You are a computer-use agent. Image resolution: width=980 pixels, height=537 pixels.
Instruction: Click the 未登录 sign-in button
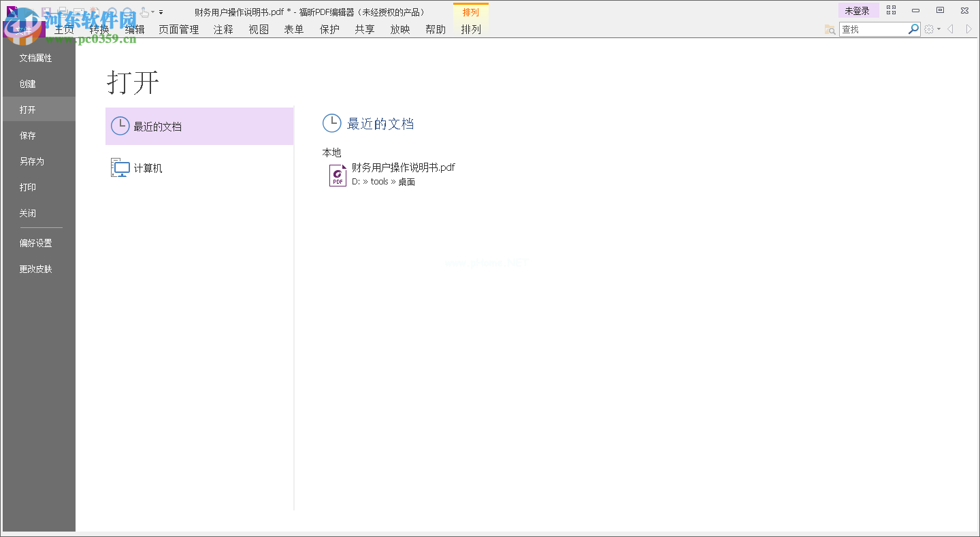tap(857, 11)
